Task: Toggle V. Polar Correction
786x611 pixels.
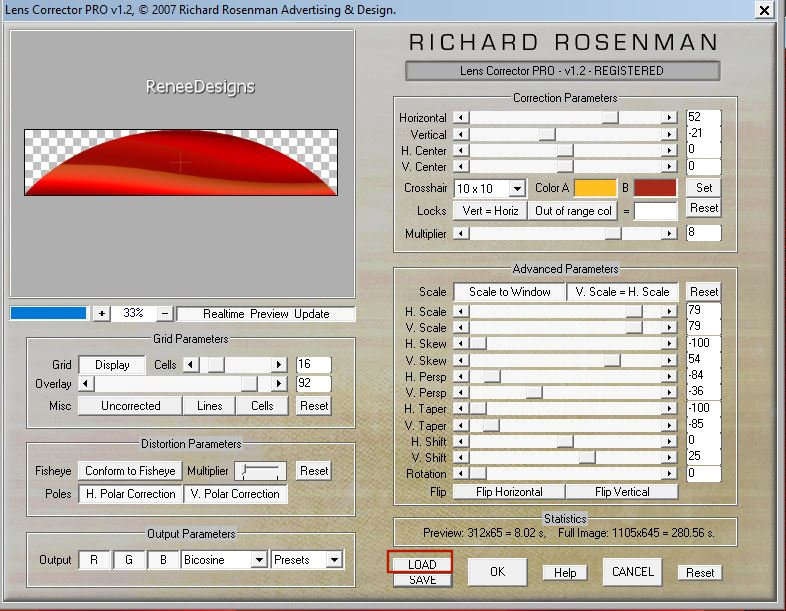Action: (235, 494)
